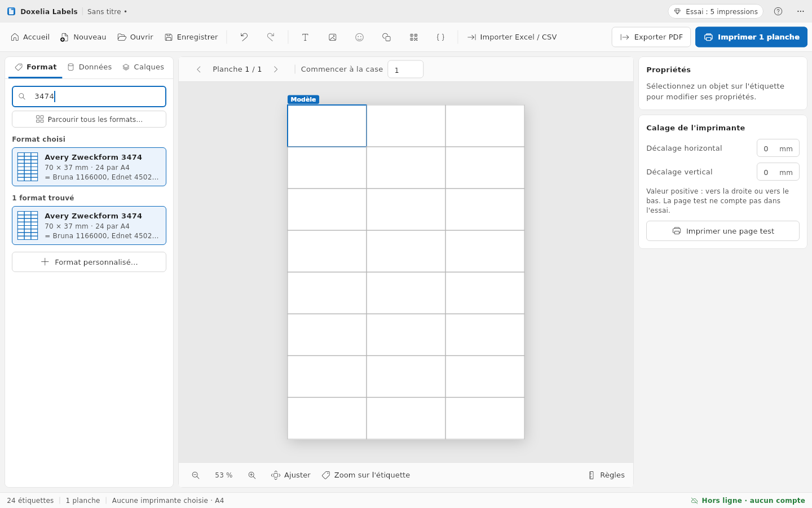Click Imprimer une page test button
812x508 pixels.
(x=723, y=231)
